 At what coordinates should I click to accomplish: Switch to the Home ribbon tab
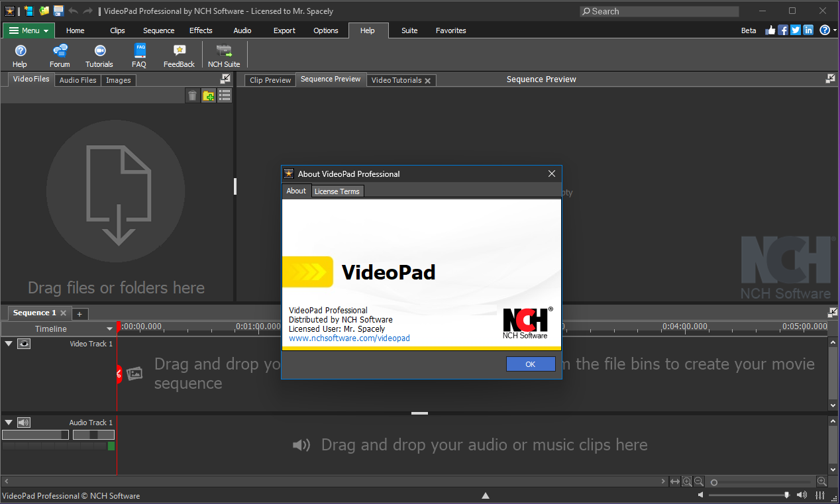click(76, 30)
